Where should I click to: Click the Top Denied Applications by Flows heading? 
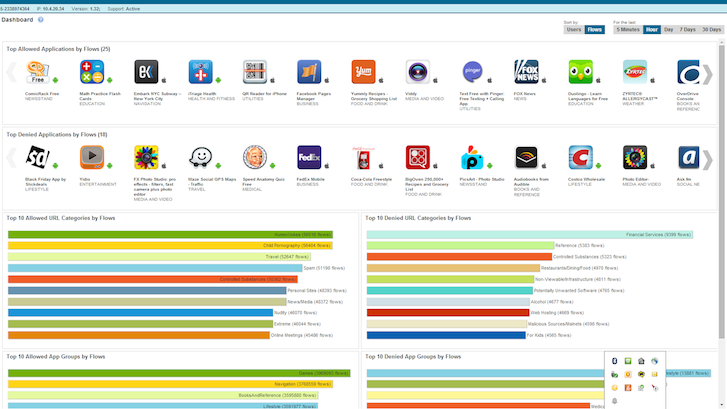click(x=57, y=134)
